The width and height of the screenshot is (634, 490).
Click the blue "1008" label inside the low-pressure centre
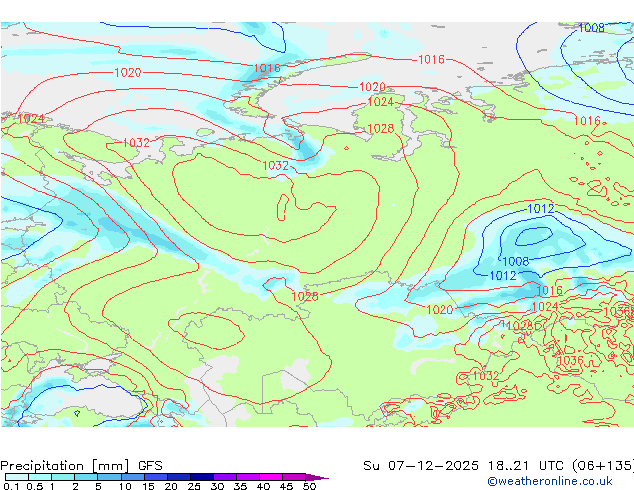coord(516,261)
